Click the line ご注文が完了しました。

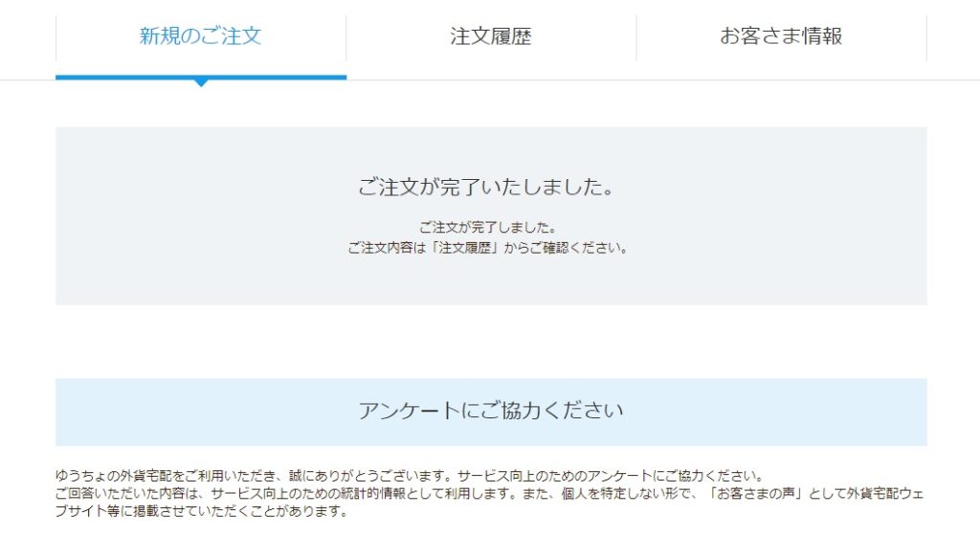coord(487,228)
